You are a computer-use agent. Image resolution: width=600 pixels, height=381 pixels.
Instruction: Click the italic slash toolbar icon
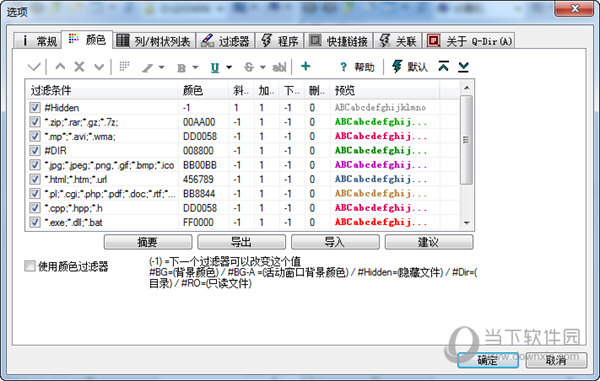pyautogui.click(x=147, y=68)
